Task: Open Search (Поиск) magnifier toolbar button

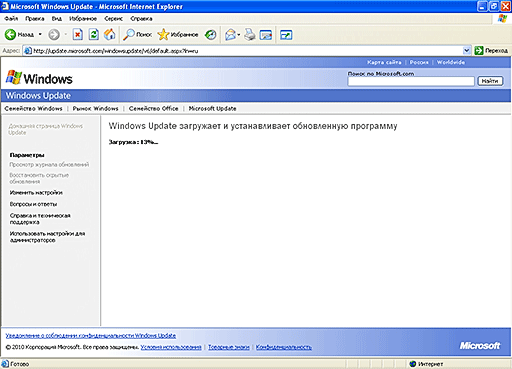Action: (x=137, y=34)
